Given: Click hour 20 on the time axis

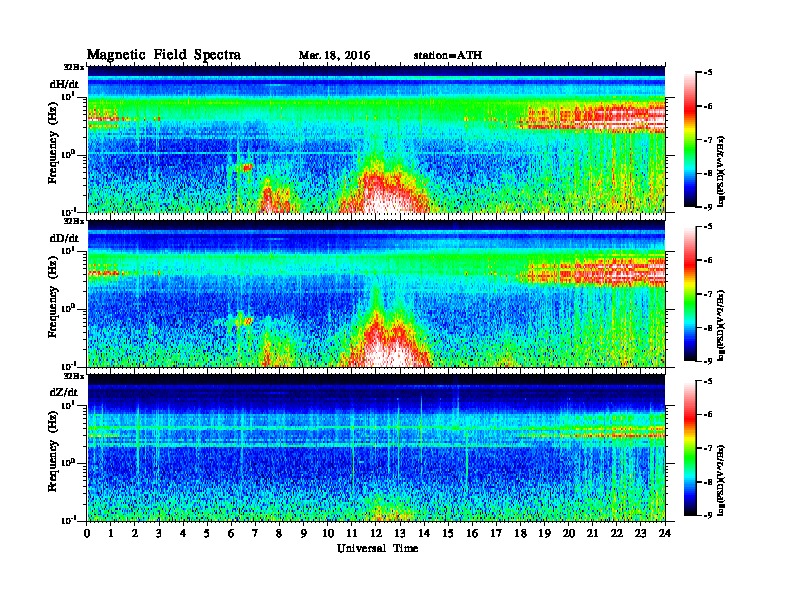Looking at the screenshot, I should pos(569,533).
